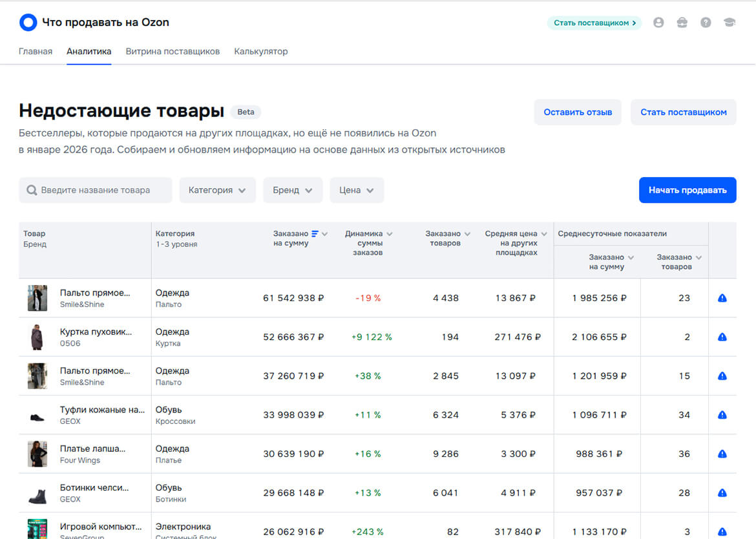Go to the 'Главная' tab
Image resolution: width=756 pixels, height=539 pixels.
pyautogui.click(x=36, y=50)
